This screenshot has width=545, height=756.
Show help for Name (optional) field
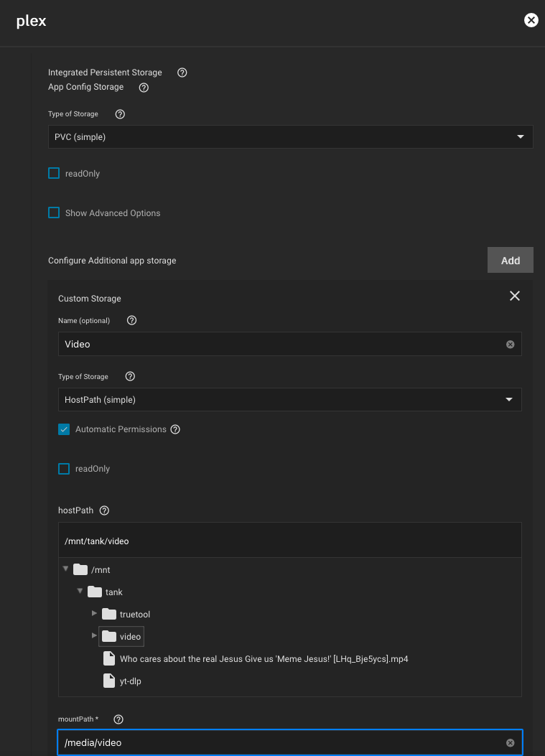(x=131, y=321)
